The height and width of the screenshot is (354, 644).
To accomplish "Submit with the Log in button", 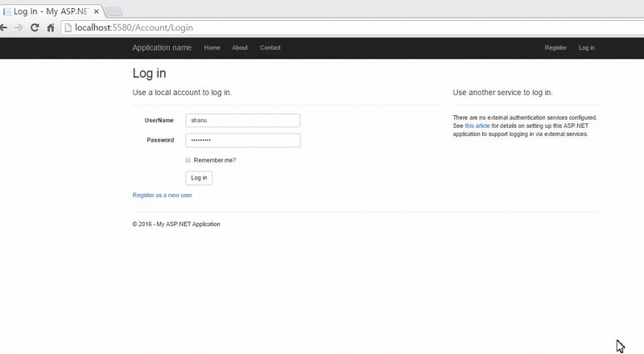I will (x=199, y=178).
